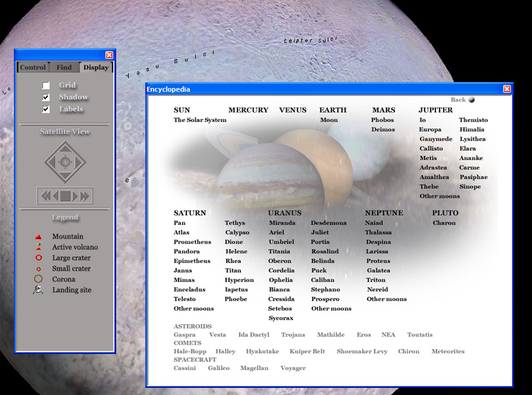Pan the satellite view right
532x395 pixels.
pyautogui.click(x=79, y=162)
